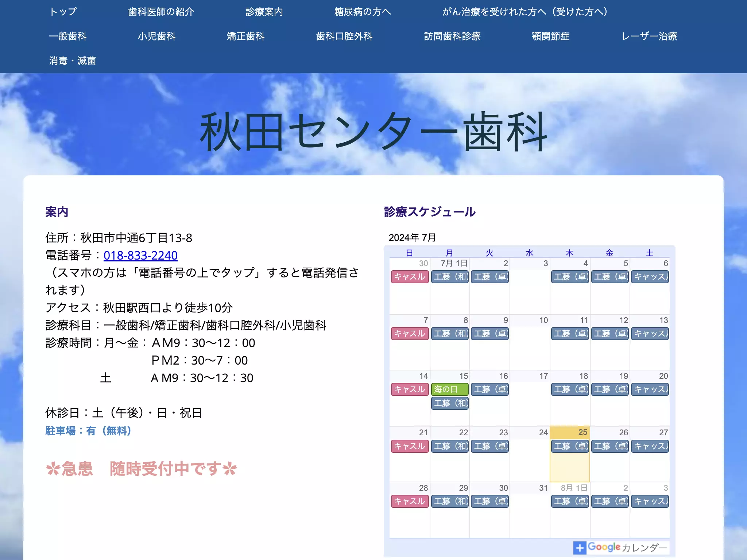Open 歯科医師の紹介 page
The height and width of the screenshot is (560, 747).
tap(161, 12)
